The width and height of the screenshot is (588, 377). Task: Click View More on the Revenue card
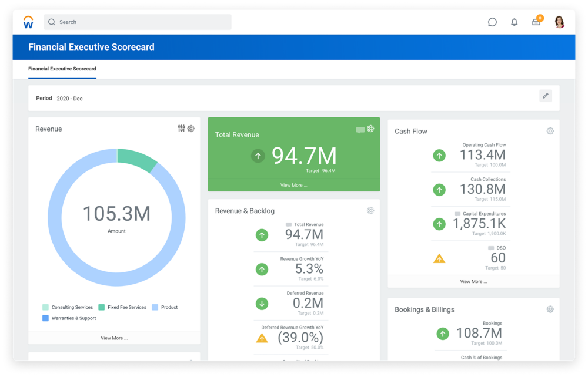click(114, 338)
